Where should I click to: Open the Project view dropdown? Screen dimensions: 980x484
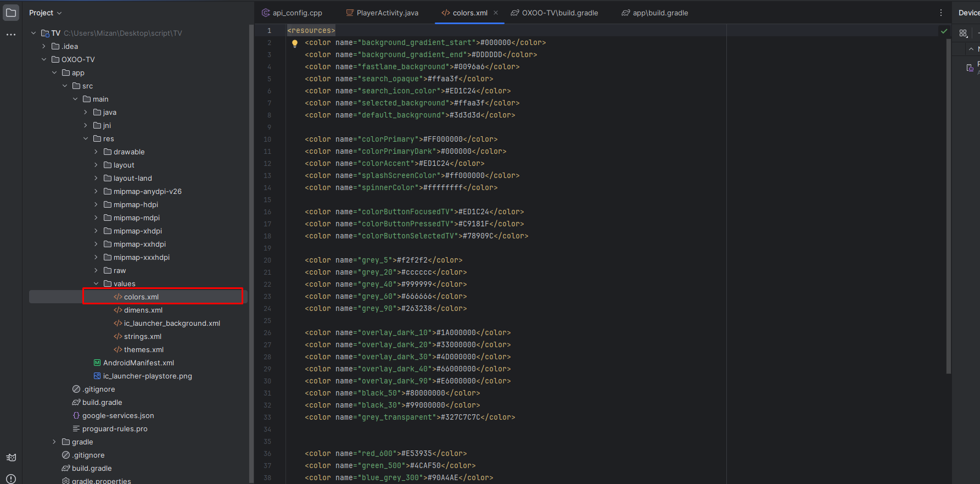(x=46, y=13)
